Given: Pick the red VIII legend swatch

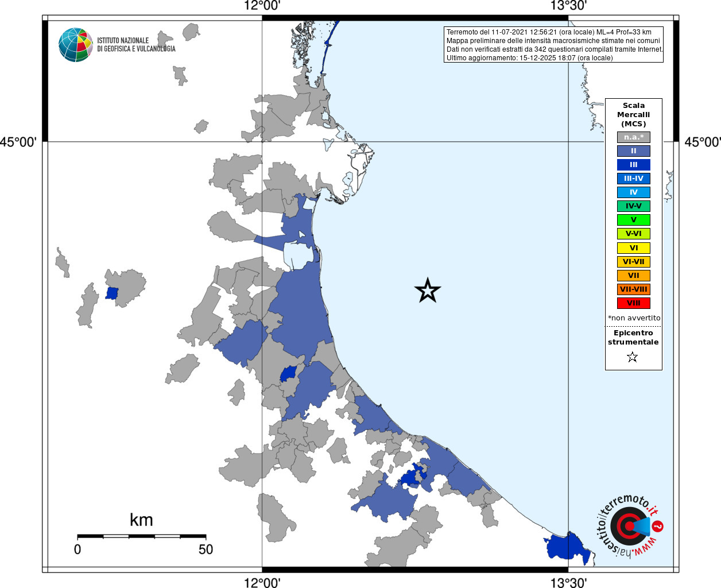Looking at the screenshot, I should [633, 303].
